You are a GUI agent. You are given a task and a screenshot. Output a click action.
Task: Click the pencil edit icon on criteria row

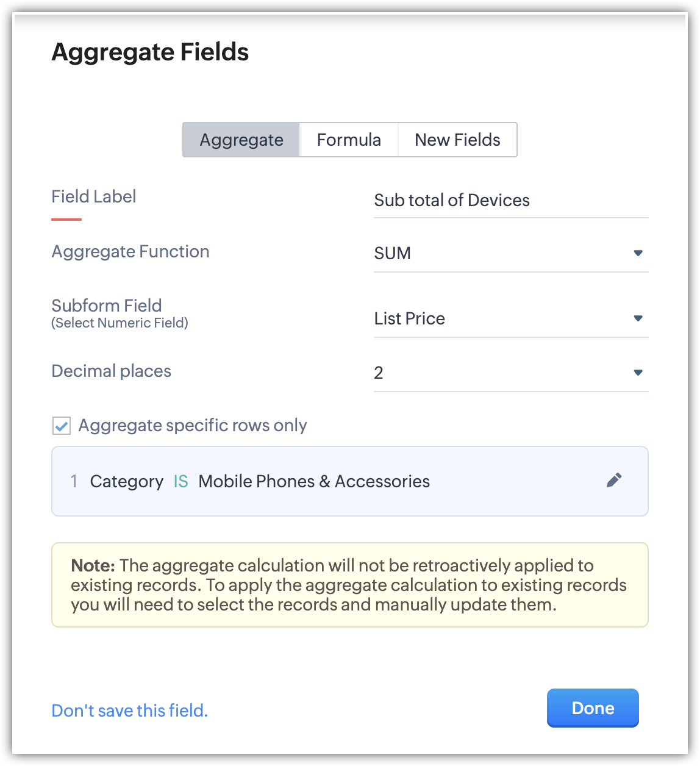click(x=614, y=481)
